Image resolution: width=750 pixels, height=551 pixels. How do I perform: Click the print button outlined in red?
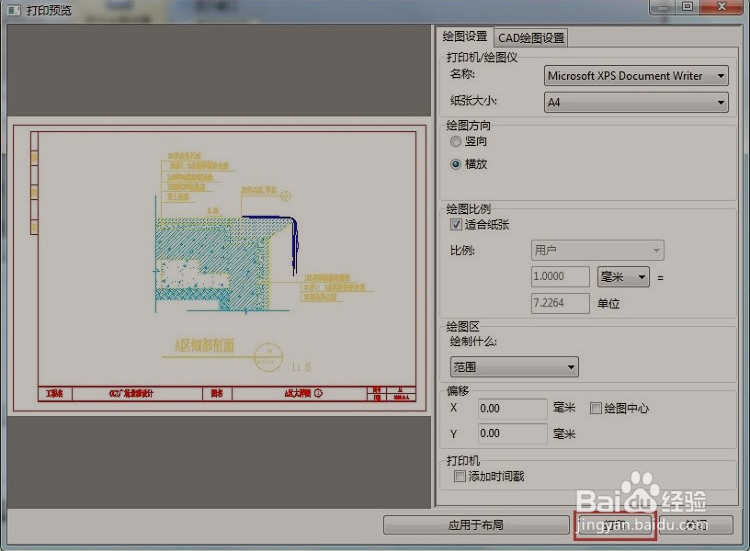tap(615, 525)
